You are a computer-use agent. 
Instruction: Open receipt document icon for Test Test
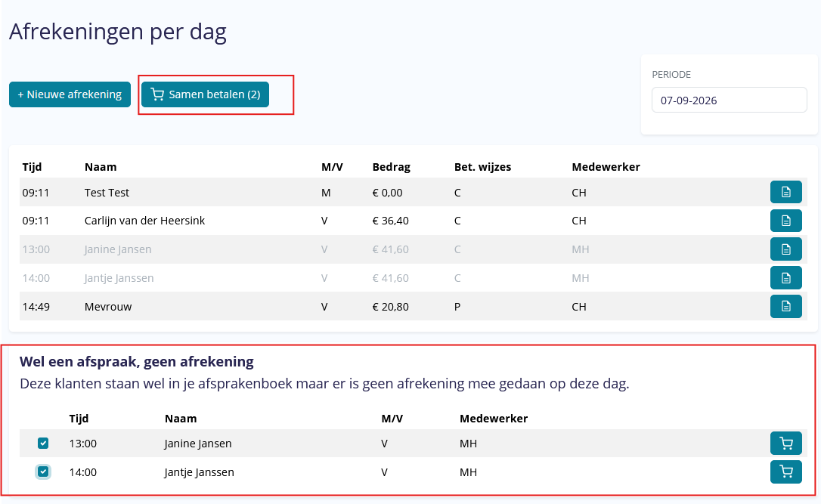[x=785, y=192]
